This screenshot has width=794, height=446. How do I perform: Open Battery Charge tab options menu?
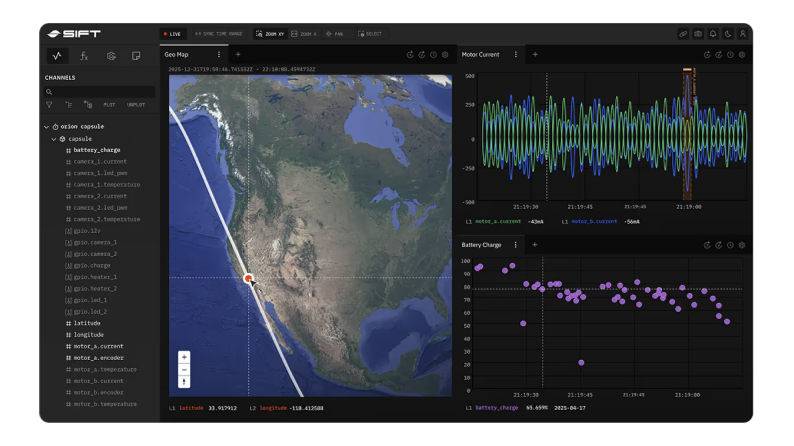pyautogui.click(x=515, y=245)
